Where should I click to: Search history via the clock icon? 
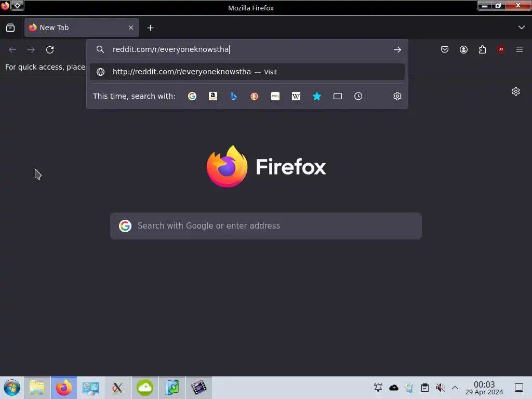tap(358, 96)
